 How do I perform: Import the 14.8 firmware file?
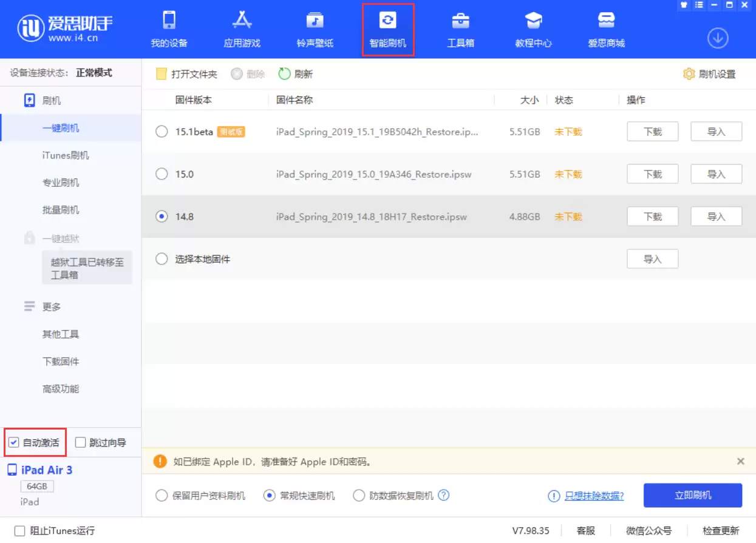tap(717, 217)
